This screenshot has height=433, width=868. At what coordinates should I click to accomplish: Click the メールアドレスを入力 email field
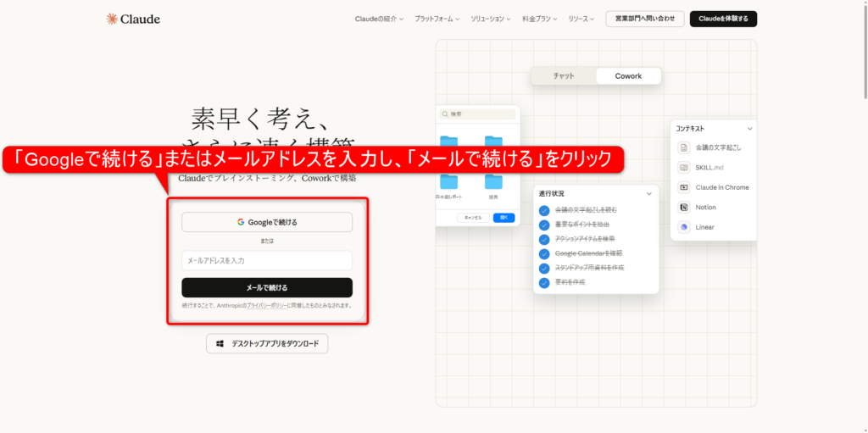[267, 261]
